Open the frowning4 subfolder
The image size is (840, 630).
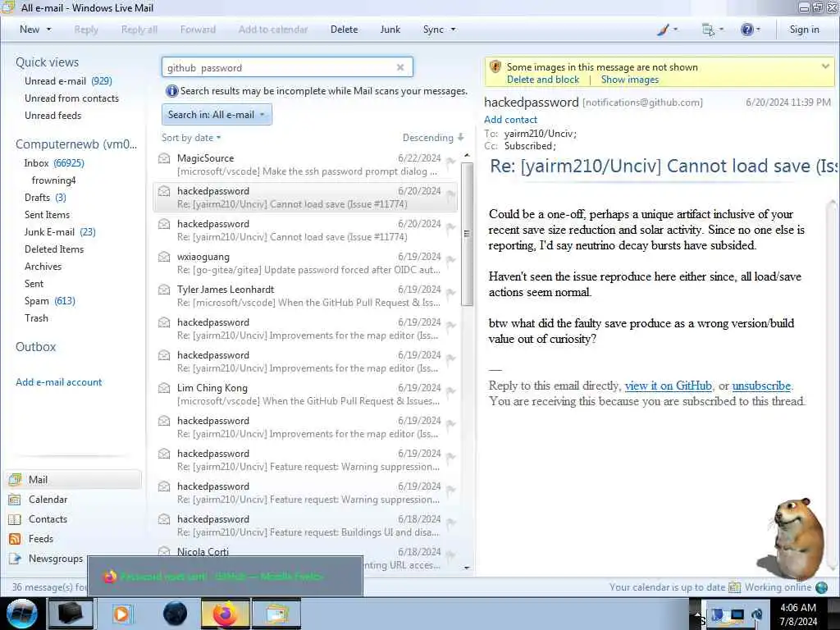pos(53,180)
